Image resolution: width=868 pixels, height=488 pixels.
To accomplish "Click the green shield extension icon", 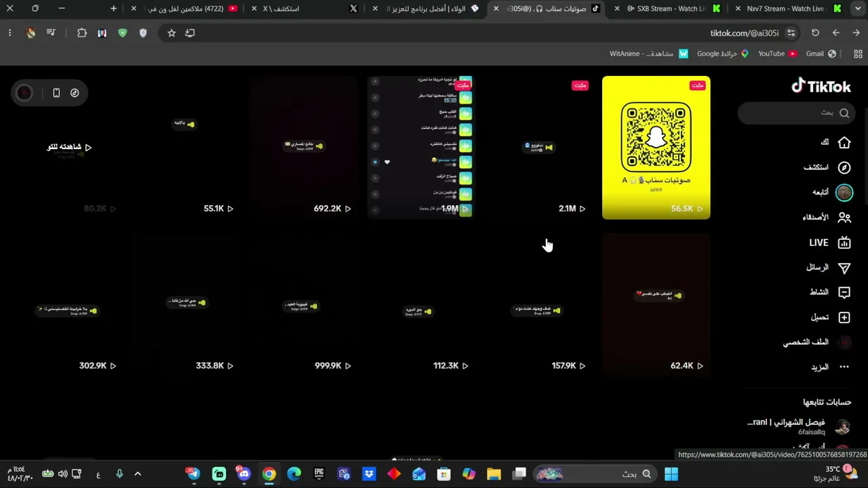I will click(123, 33).
